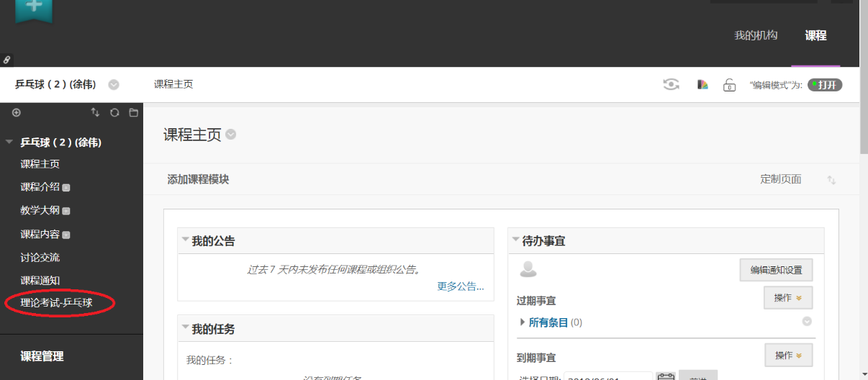Click the refresh icon in the course menu
868x380 pixels.
[114, 113]
